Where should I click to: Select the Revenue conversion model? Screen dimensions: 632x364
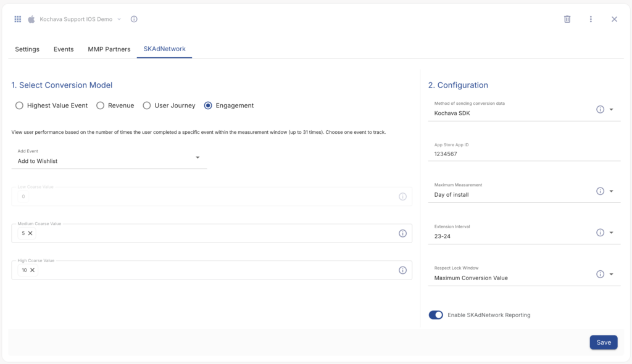(100, 105)
